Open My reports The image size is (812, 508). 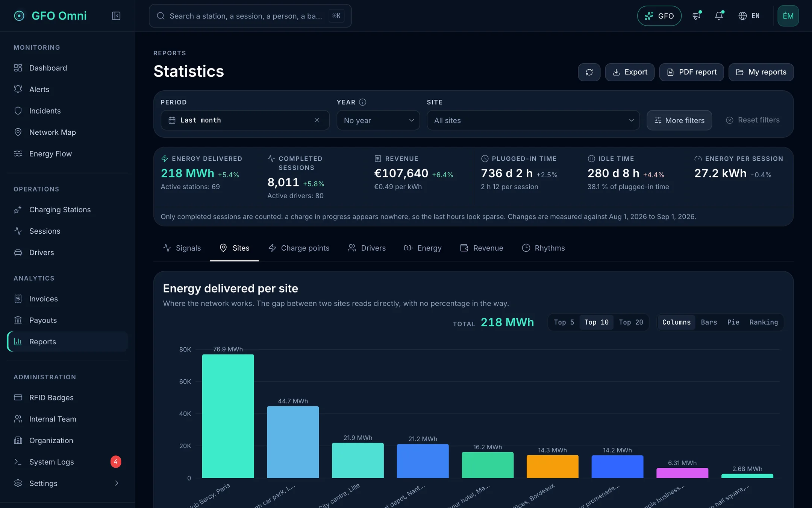click(761, 72)
